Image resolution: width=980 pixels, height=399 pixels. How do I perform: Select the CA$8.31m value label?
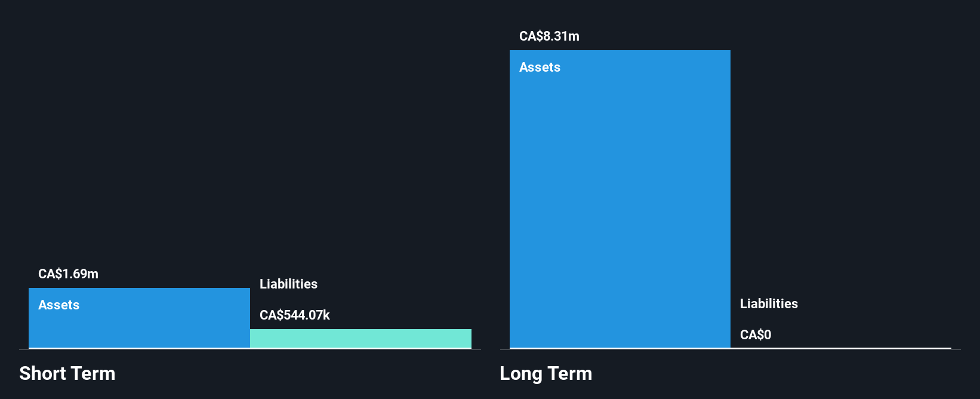tap(549, 36)
